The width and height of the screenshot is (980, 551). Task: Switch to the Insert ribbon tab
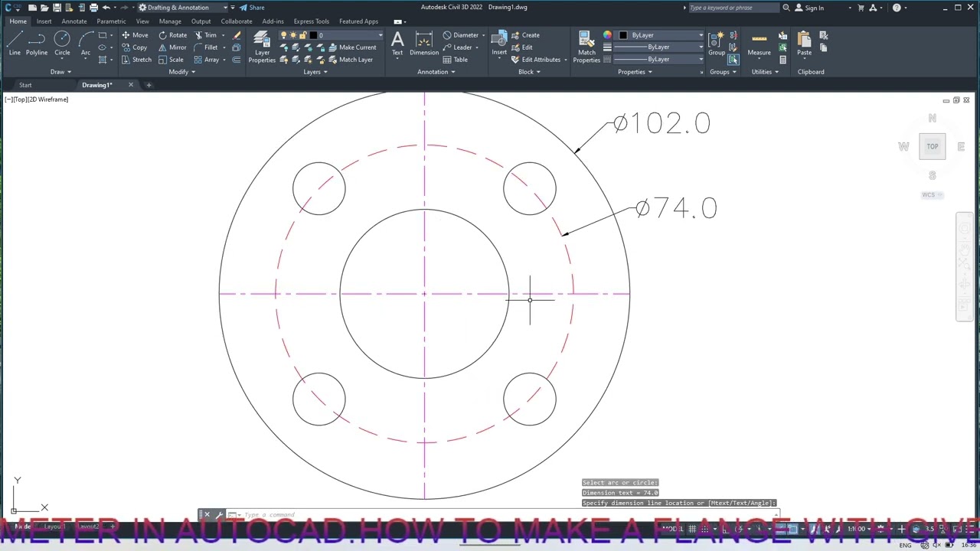click(44, 21)
